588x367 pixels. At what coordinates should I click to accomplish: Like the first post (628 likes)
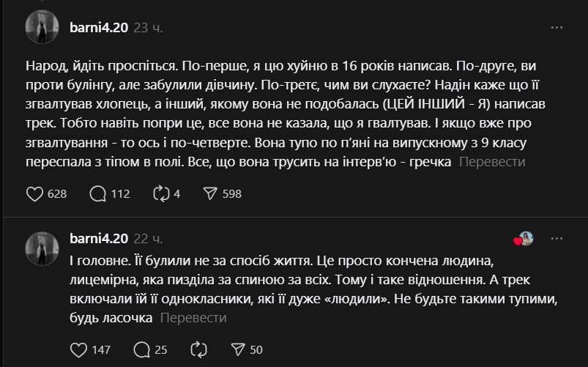[x=34, y=193]
